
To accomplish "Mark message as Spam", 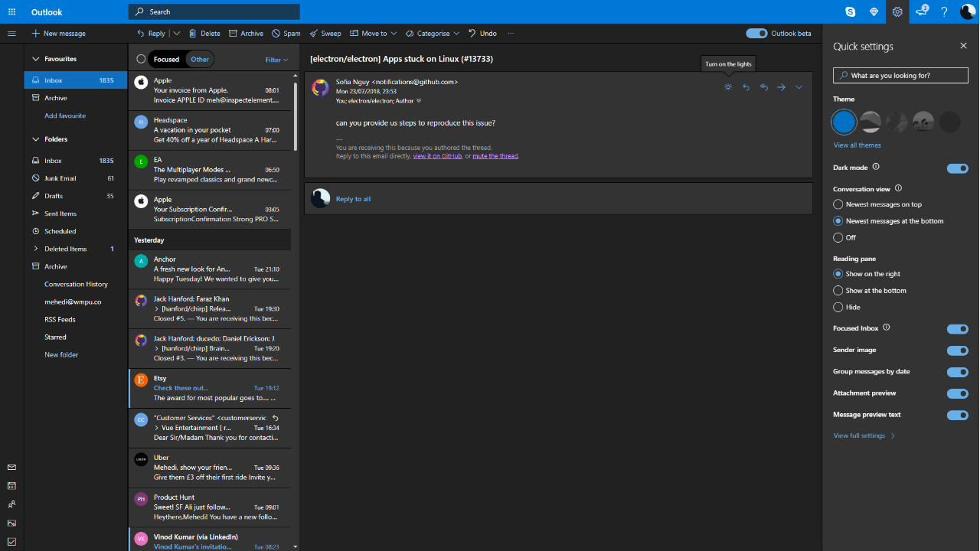I will (286, 34).
